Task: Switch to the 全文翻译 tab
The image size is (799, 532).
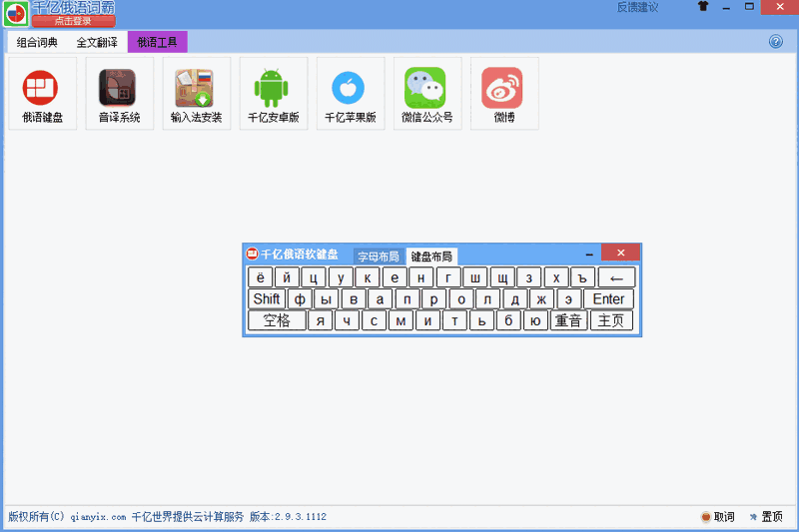Action: coord(97,42)
